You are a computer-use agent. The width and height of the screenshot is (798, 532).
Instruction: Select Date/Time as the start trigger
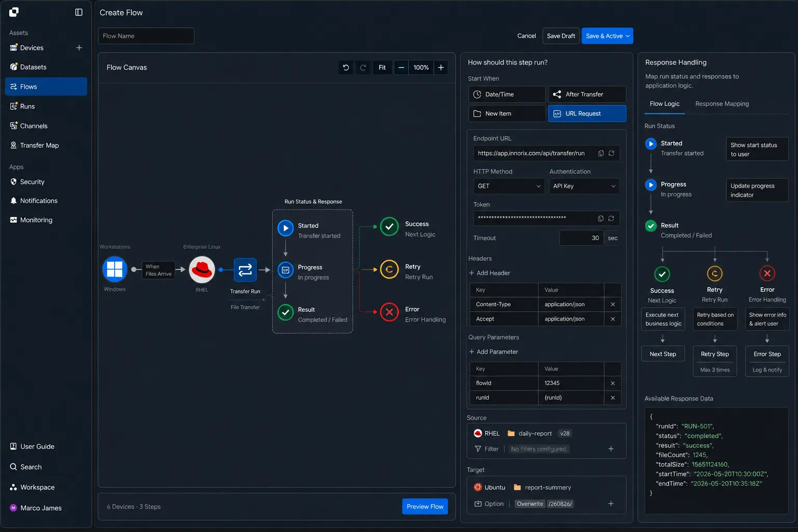click(507, 94)
